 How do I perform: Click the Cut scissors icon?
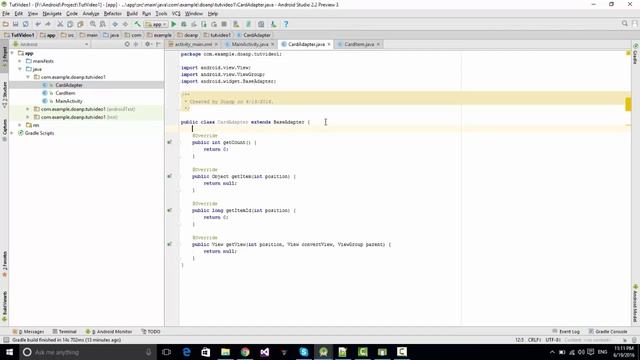click(60, 24)
